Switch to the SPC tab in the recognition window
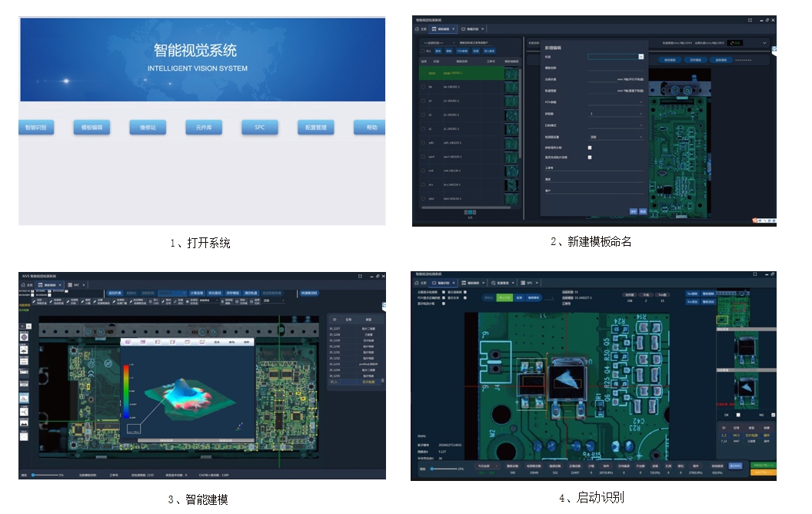Viewport: 812px width, 514px height. pyautogui.click(x=529, y=284)
